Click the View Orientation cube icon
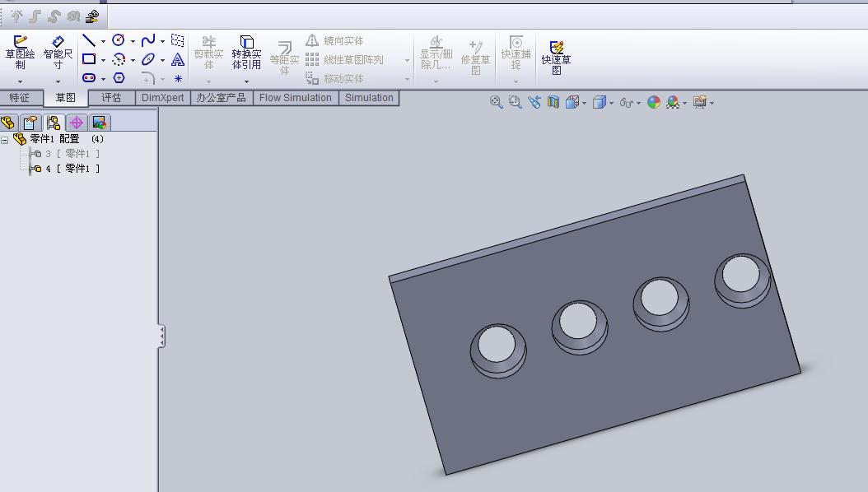 tap(572, 102)
